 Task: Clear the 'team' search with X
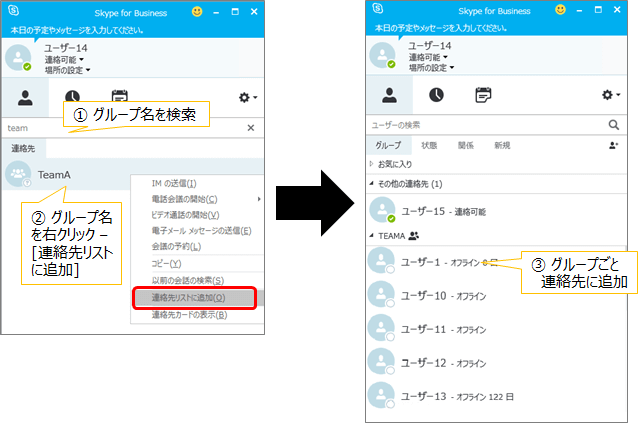pyautogui.click(x=251, y=128)
